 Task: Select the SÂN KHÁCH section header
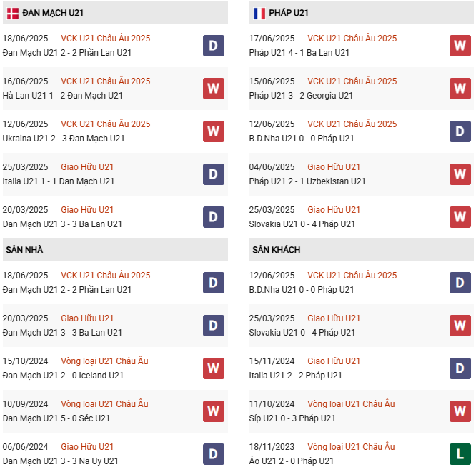[361, 250]
